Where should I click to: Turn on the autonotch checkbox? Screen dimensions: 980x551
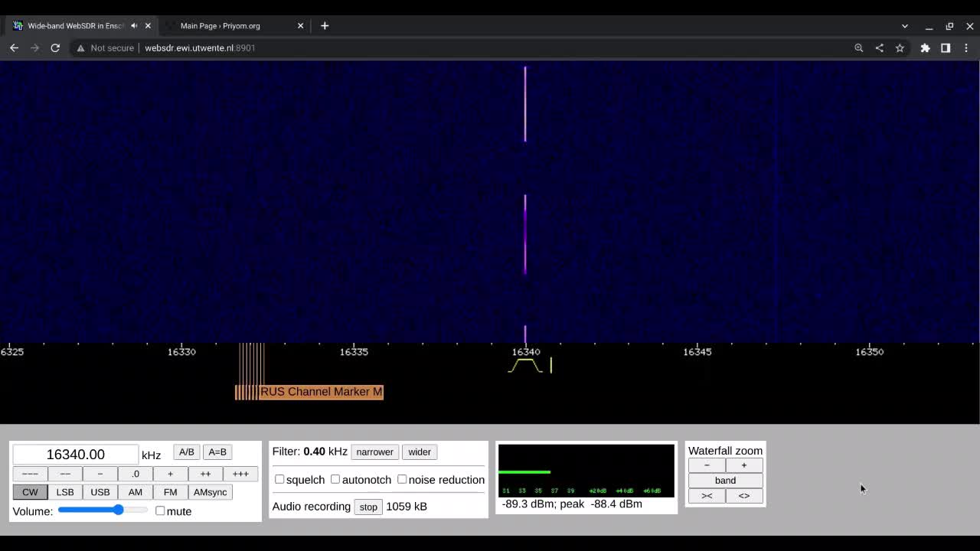(335, 479)
